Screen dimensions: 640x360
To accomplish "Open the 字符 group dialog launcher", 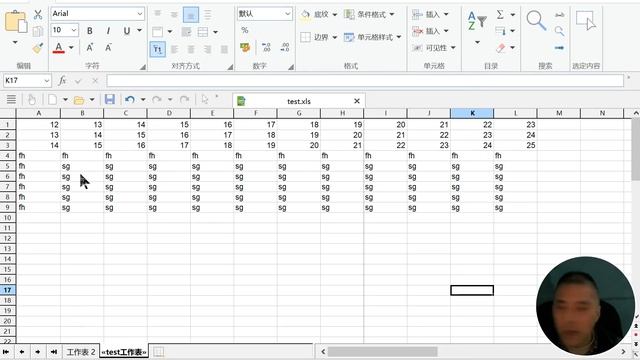I will tap(143, 67).
